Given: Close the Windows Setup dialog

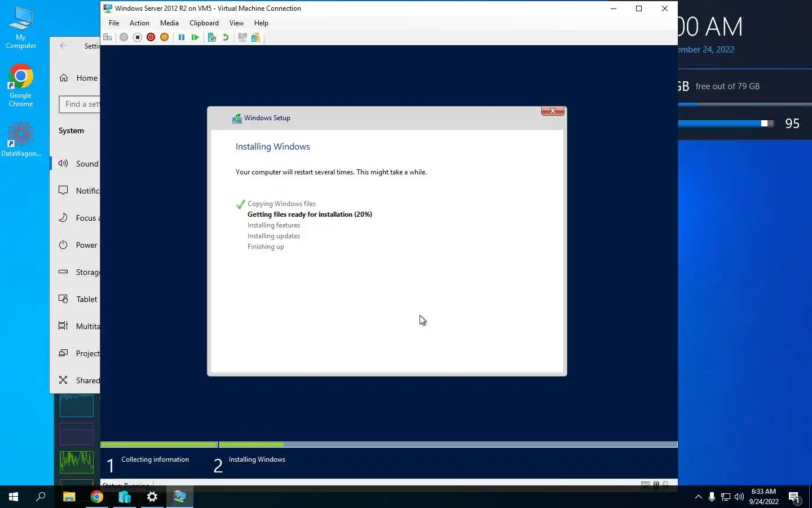Looking at the screenshot, I should 553,111.
